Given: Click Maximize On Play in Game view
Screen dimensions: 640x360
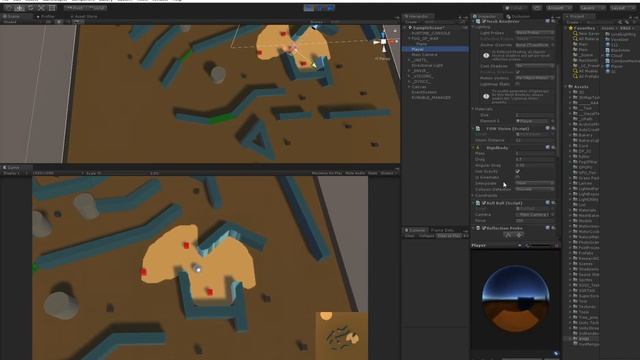Looking at the screenshot, I should (x=327, y=173).
